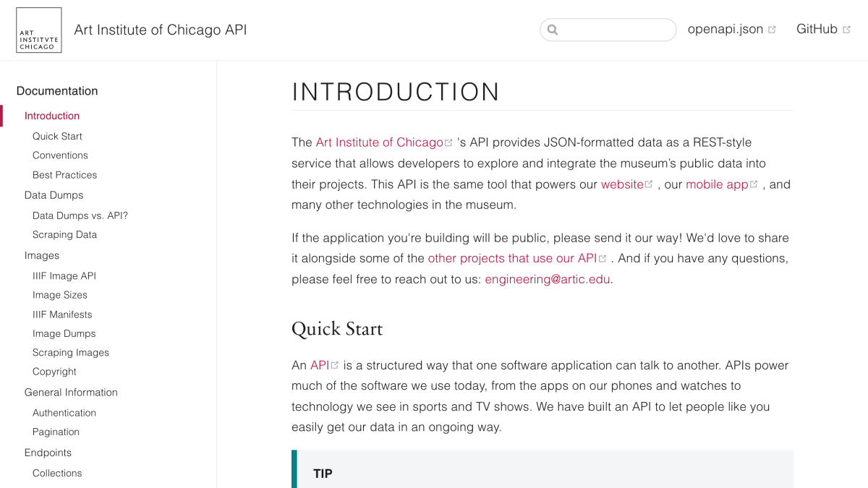
Task: Open Scraping Data sidebar item
Action: coord(64,235)
